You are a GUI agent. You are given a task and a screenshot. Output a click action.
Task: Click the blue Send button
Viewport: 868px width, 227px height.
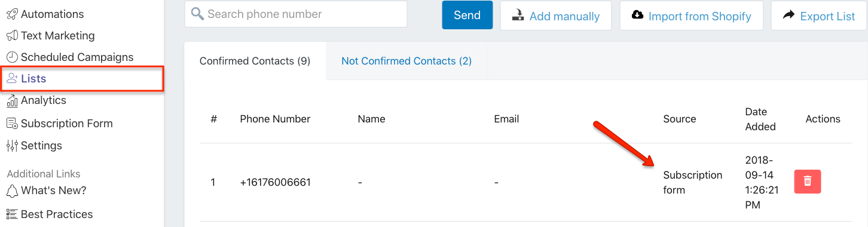coord(467,16)
